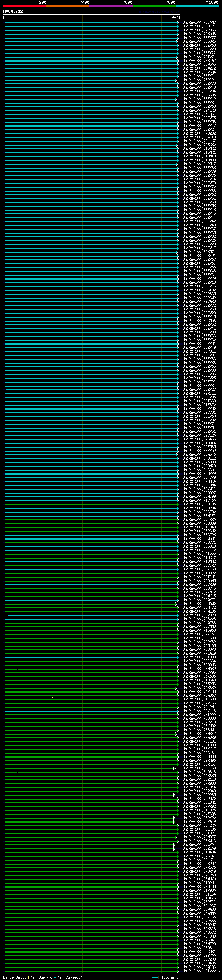
Task: Open hit UniRef100_B9HFR1
Action: click(199, 26)
